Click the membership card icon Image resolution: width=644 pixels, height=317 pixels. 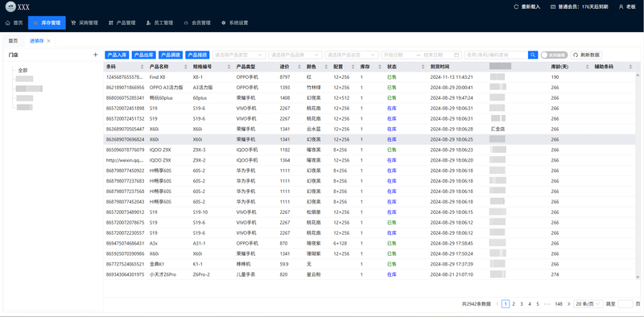[553, 6]
